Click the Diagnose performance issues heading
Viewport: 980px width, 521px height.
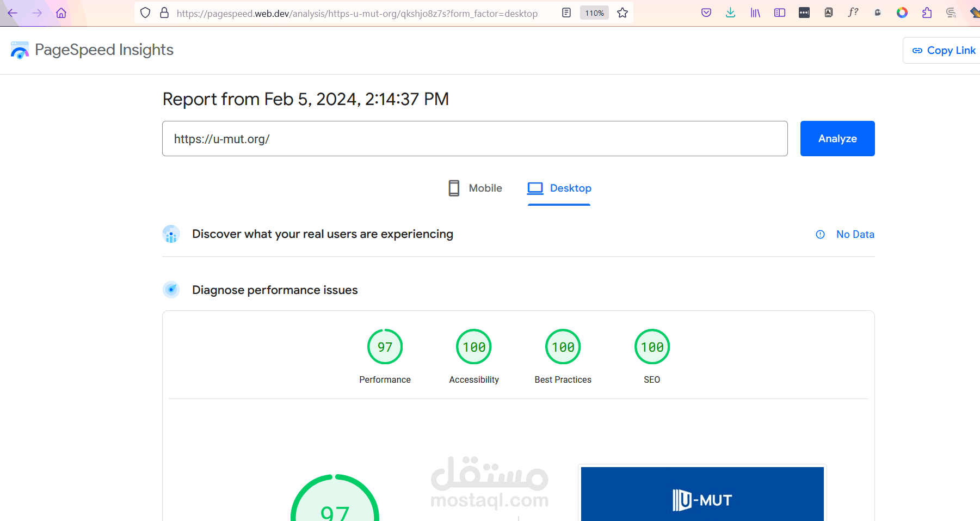[x=275, y=290]
